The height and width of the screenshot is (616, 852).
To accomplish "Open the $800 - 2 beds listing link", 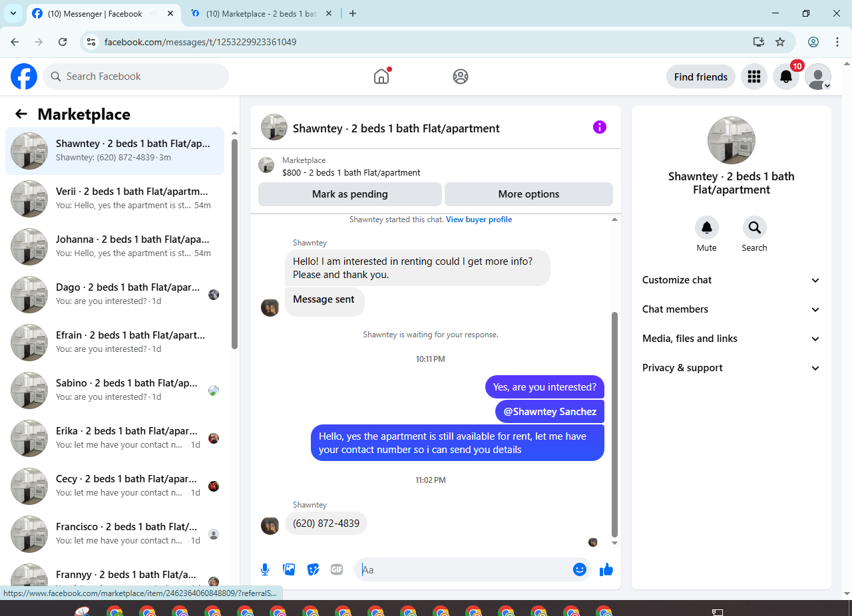I will [x=351, y=173].
